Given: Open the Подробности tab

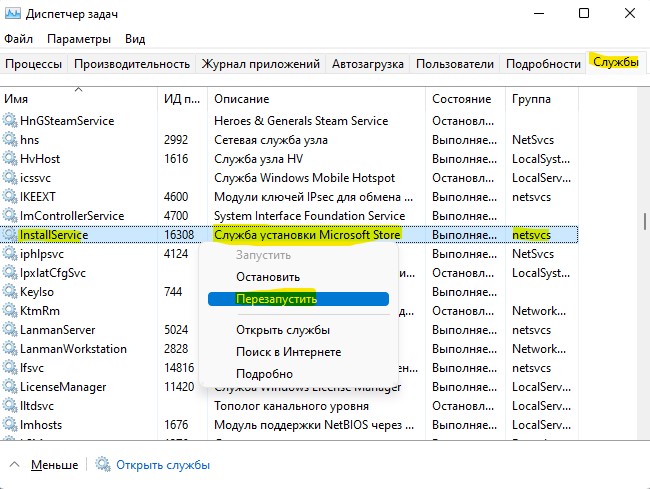Looking at the screenshot, I should pyautogui.click(x=543, y=64).
